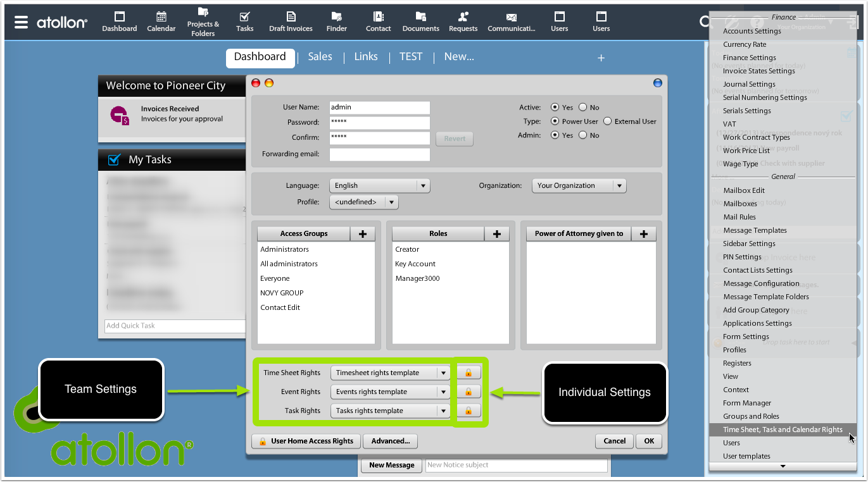
Task: Click the search magnifier icon
Action: [x=704, y=22]
